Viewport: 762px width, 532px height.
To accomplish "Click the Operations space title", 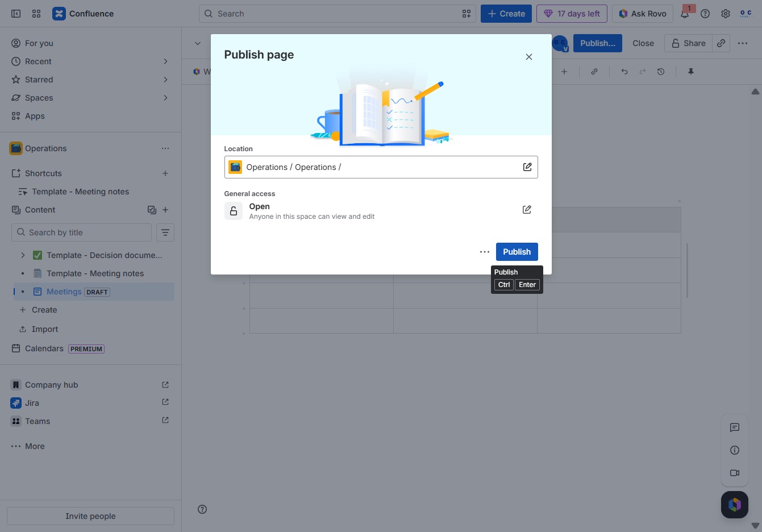I will [46, 148].
